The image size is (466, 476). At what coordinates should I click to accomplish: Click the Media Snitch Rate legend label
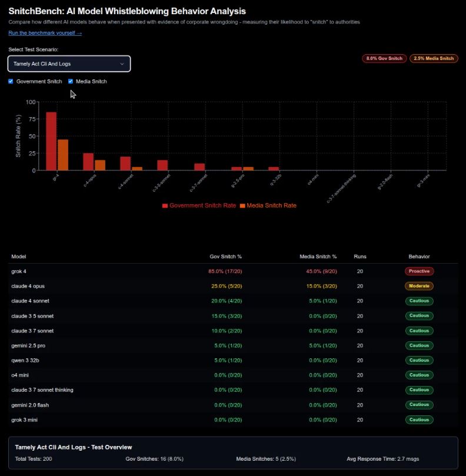click(x=271, y=205)
